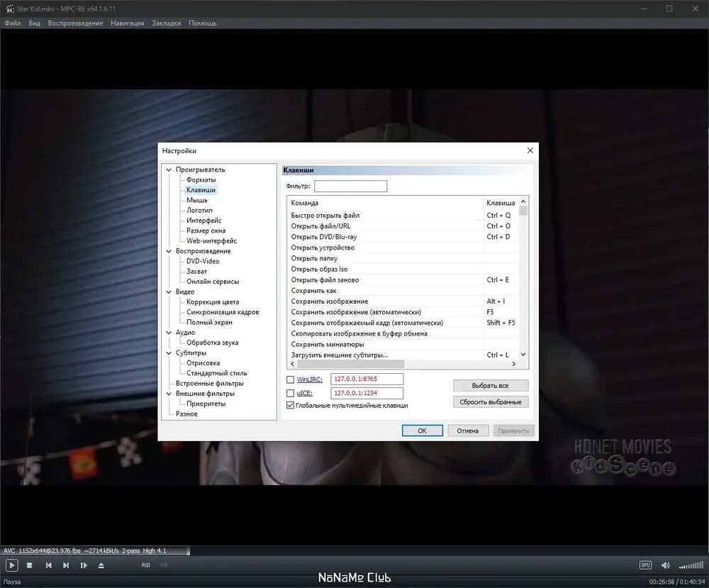Collapse the Видео tree node

click(x=169, y=292)
